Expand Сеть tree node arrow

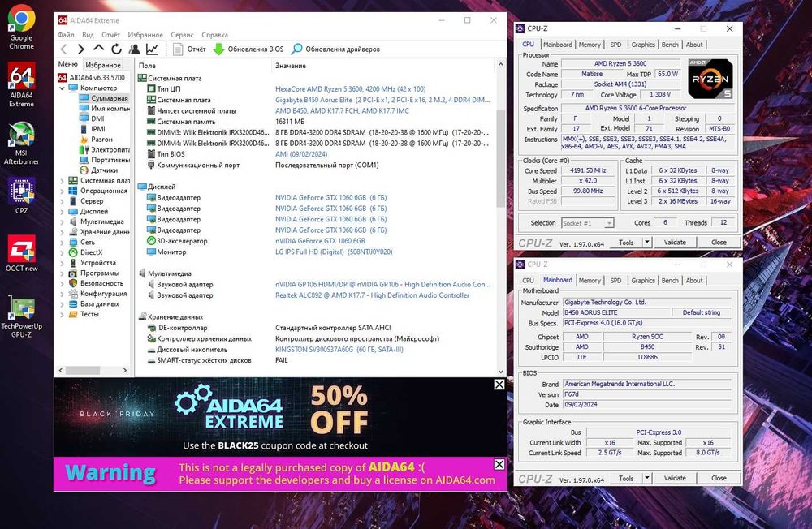(63, 243)
